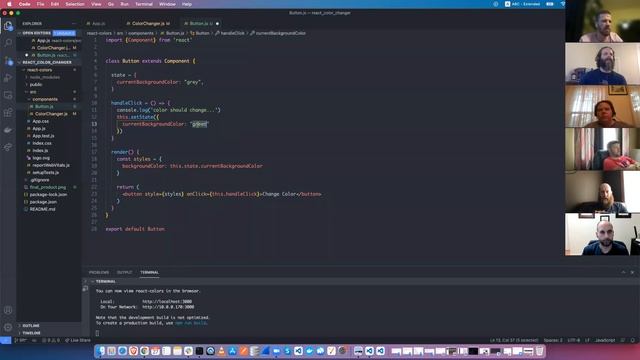The image size is (640, 360).
Task: Open Docker app from the Dock
Action: point(309,351)
